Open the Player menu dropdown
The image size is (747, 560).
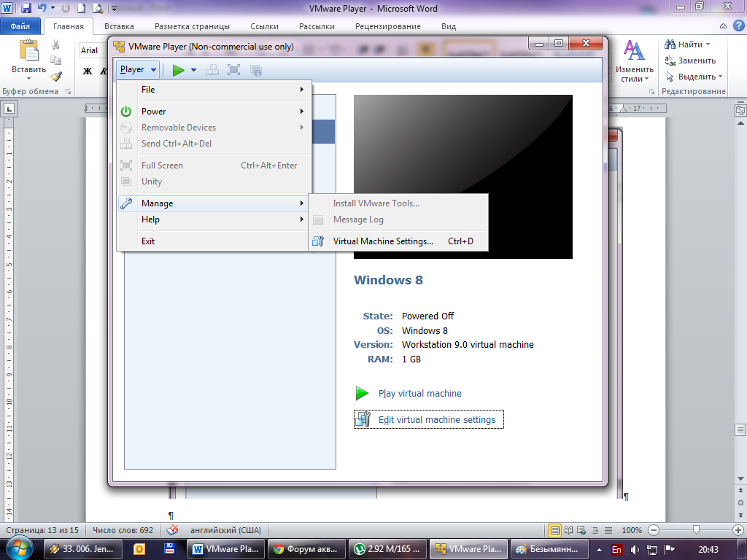[138, 69]
